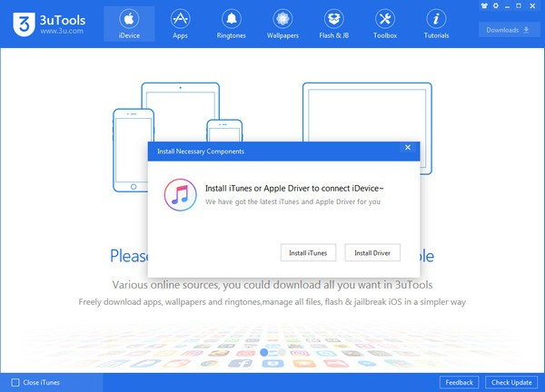The width and height of the screenshot is (545, 392).
Task: Click Check Update button
Action: [511, 382]
